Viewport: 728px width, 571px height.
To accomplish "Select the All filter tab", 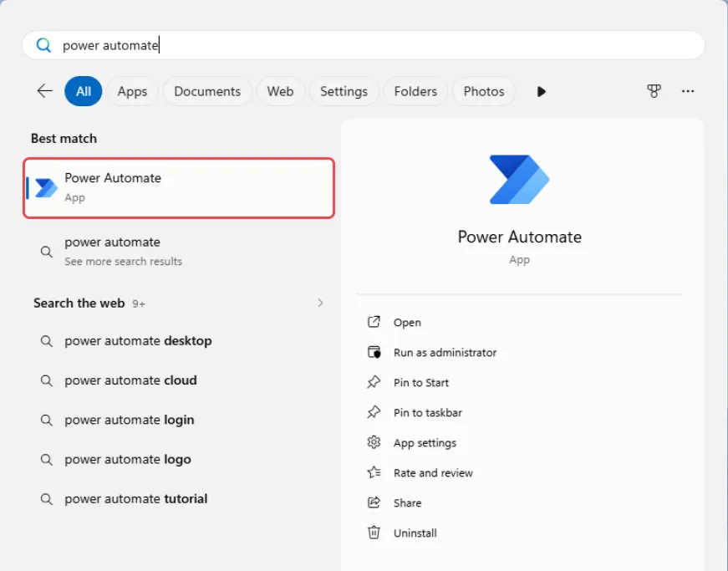I will point(83,91).
